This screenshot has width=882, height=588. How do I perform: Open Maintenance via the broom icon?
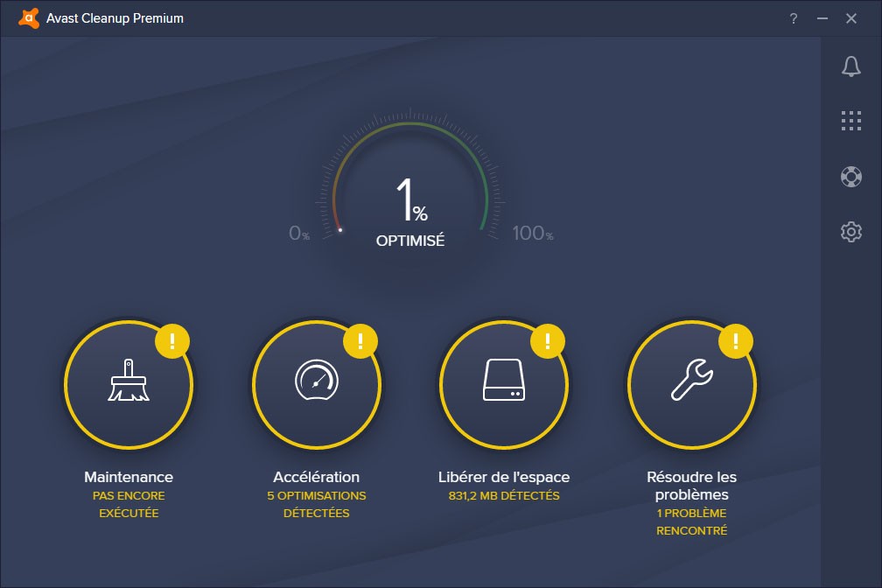pos(128,381)
